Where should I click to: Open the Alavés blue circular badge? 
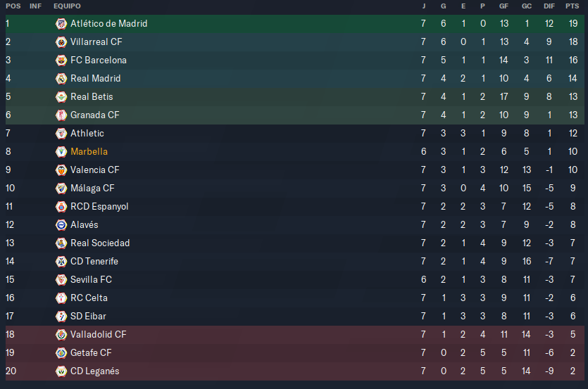tap(61, 225)
